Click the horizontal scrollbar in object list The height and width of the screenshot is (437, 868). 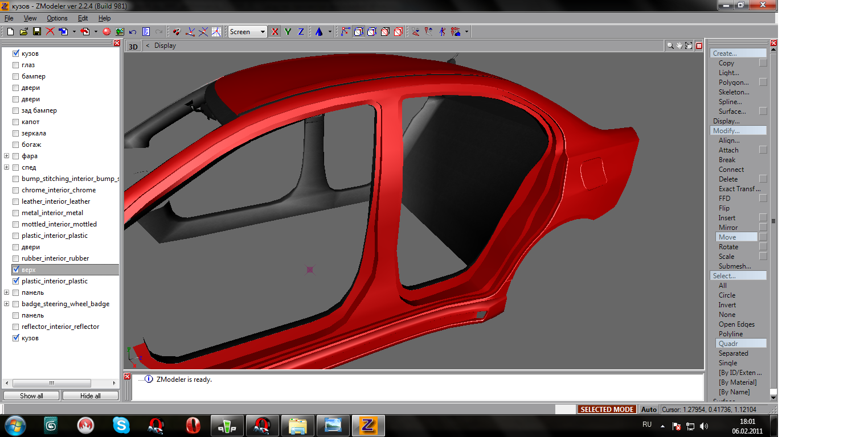(x=51, y=383)
